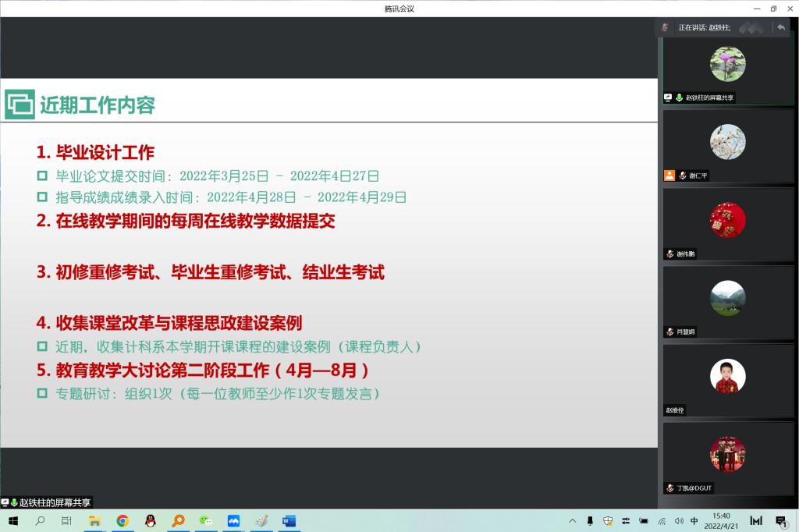Switch to Word in the taskbar
Viewport: 799px width, 532px height.
coord(289,521)
